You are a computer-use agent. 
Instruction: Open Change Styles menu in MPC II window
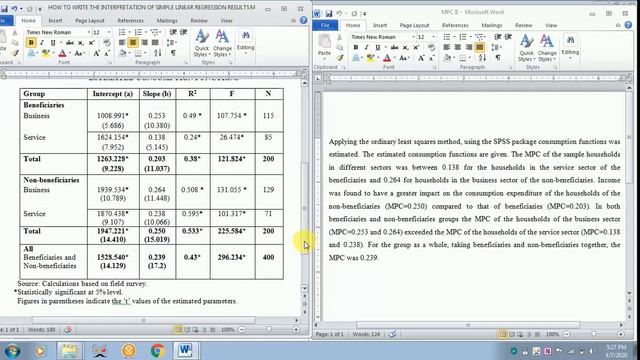[x=547, y=48]
